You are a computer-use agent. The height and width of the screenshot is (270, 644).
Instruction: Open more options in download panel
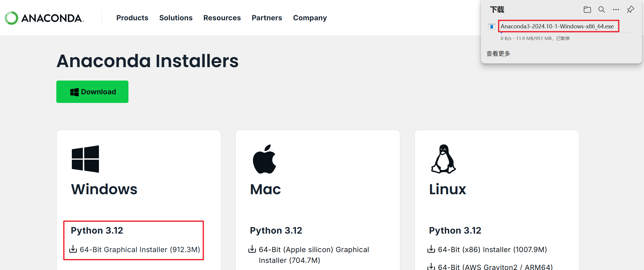click(616, 10)
